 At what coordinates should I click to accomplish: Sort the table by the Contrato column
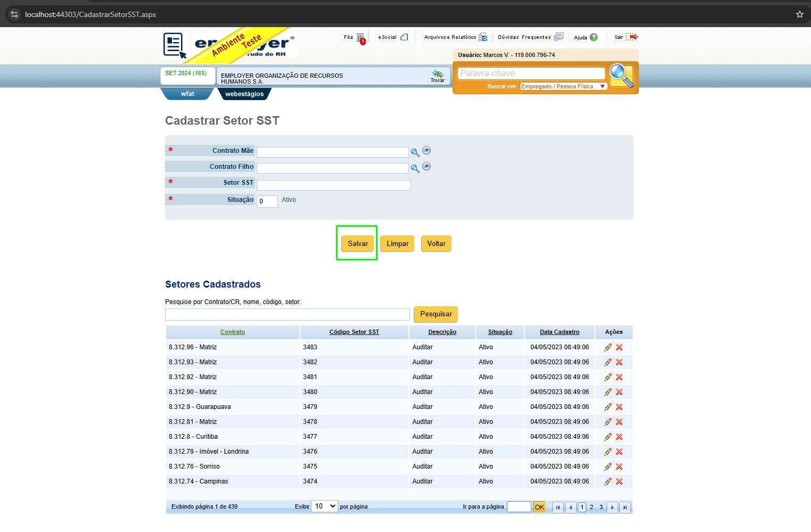(233, 332)
